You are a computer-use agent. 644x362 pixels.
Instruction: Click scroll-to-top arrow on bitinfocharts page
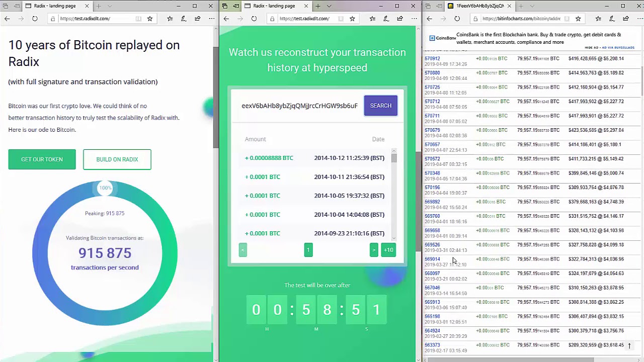[629, 346]
